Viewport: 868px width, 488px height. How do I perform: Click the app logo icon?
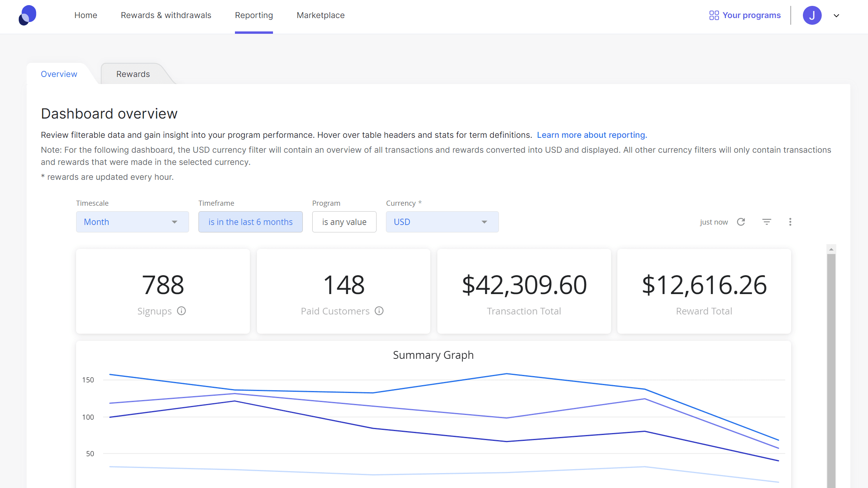pos(27,15)
